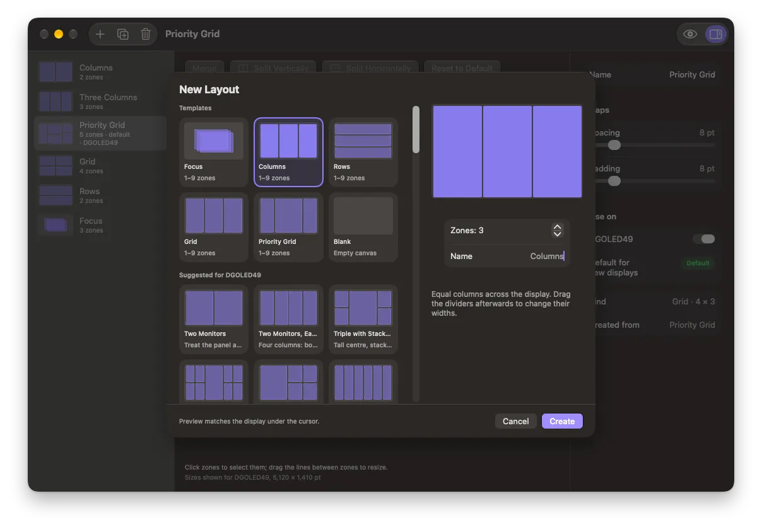Image resolution: width=762 pixels, height=532 pixels.
Task: Click the 'Grid · 4 × 3' kind value
Action: pyautogui.click(x=693, y=301)
